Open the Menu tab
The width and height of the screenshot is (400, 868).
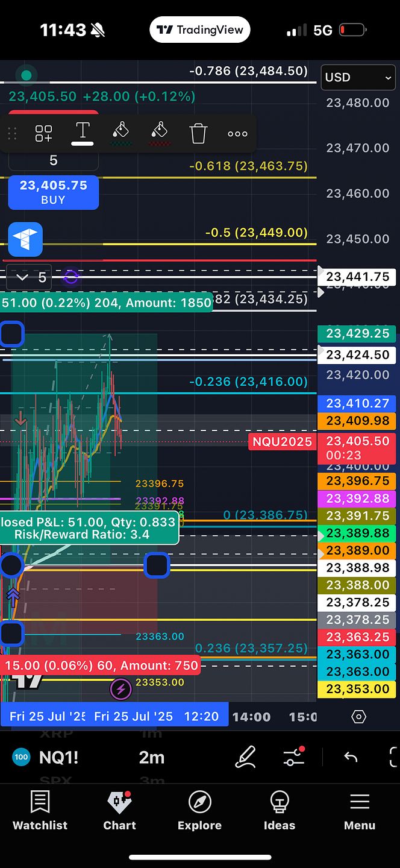click(x=360, y=811)
